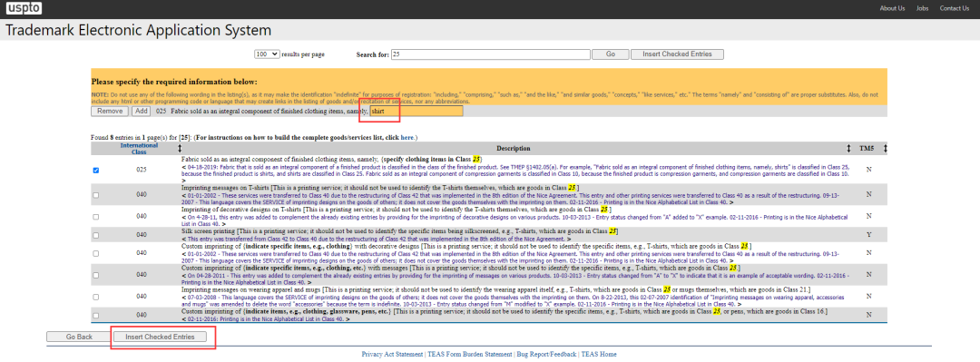The image size is (980, 362).
Task: Open the Privacy Act Statement link
Action: [x=393, y=354]
